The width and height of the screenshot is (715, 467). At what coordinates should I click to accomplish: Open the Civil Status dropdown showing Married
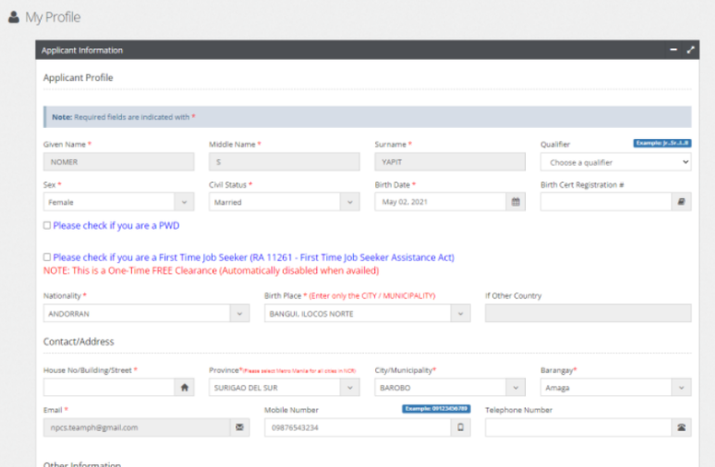[284, 202]
